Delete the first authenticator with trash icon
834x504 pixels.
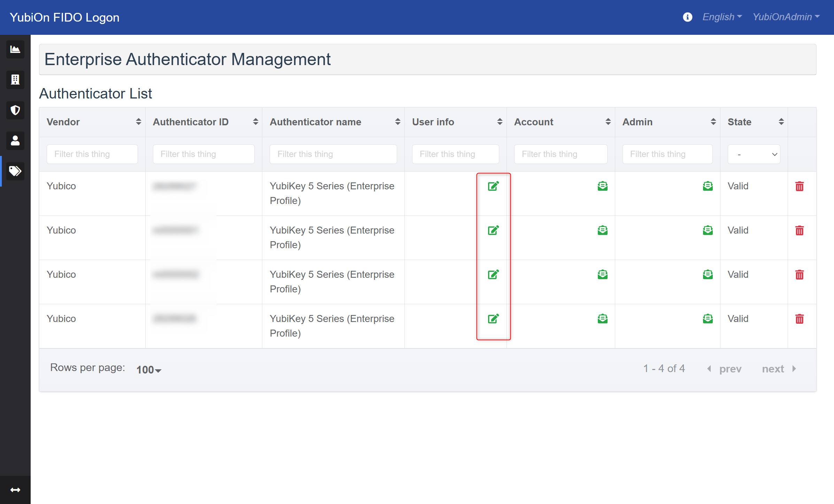(x=800, y=186)
